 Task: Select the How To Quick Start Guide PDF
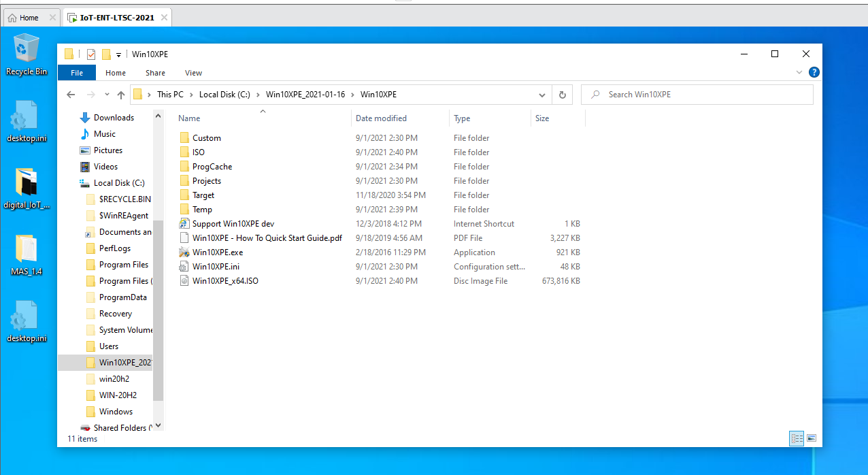[267, 238]
